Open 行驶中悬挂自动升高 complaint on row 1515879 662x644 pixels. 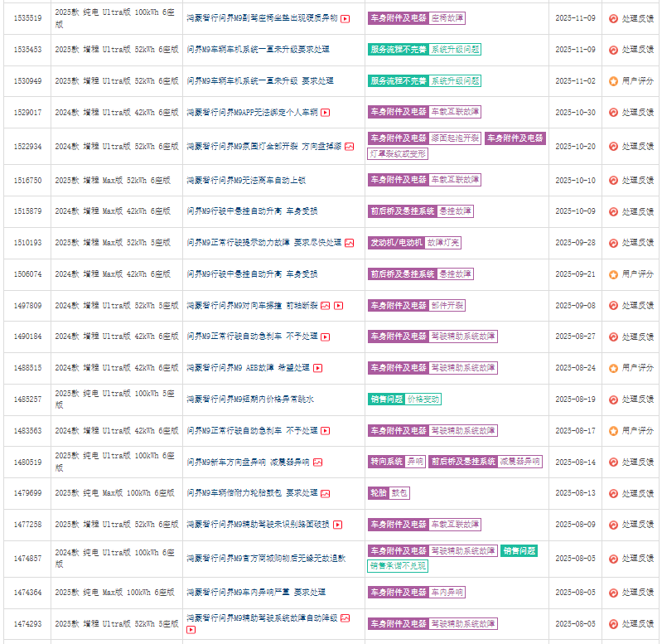[x=252, y=211]
